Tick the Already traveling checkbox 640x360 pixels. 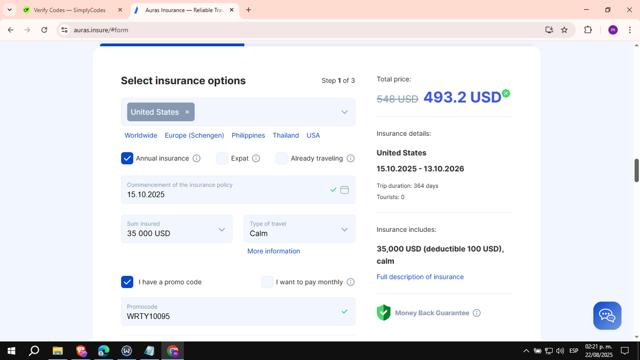(x=282, y=158)
